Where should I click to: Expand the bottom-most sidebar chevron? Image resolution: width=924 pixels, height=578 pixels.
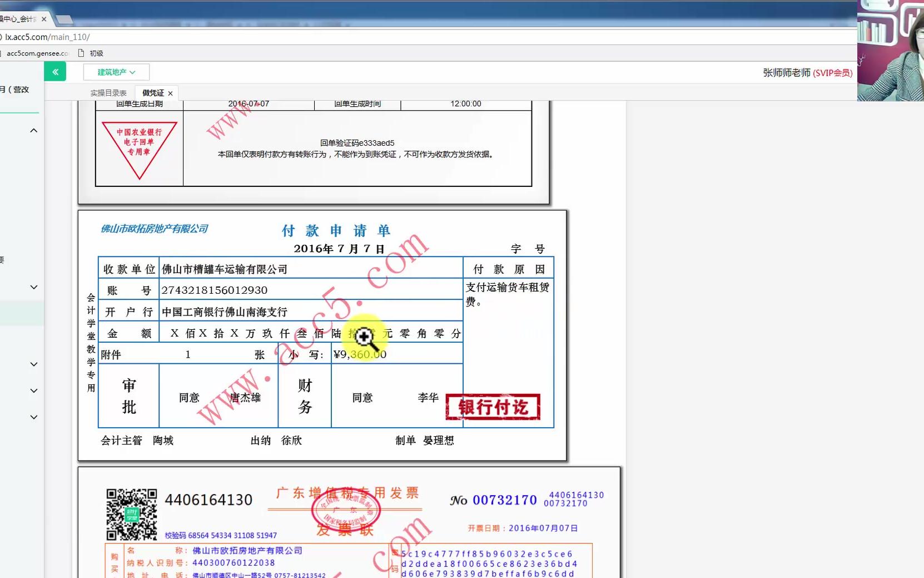(x=33, y=417)
